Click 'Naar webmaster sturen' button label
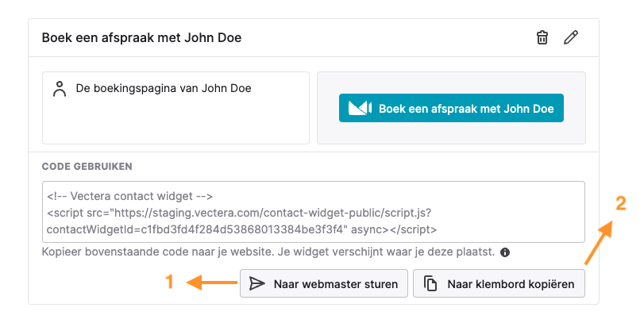The image size is (644, 323). [x=335, y=283]
